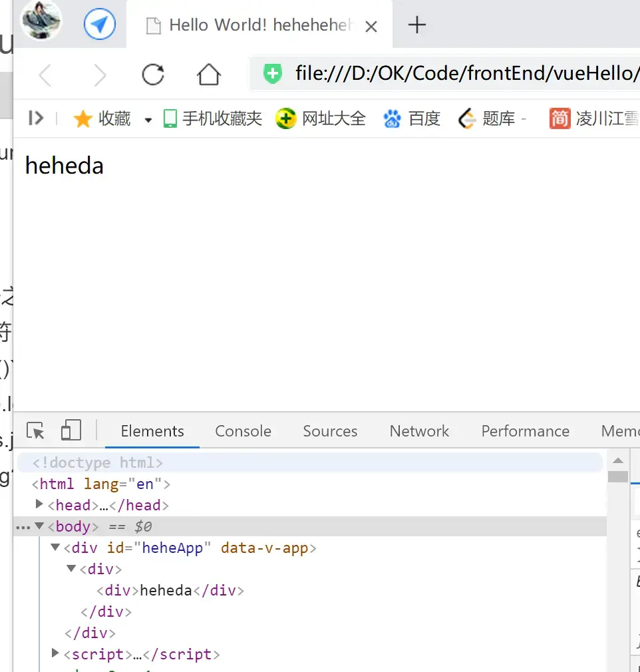Go forward to next page
Viewport: 640px width, 672px height.
[x=99, y=75]
